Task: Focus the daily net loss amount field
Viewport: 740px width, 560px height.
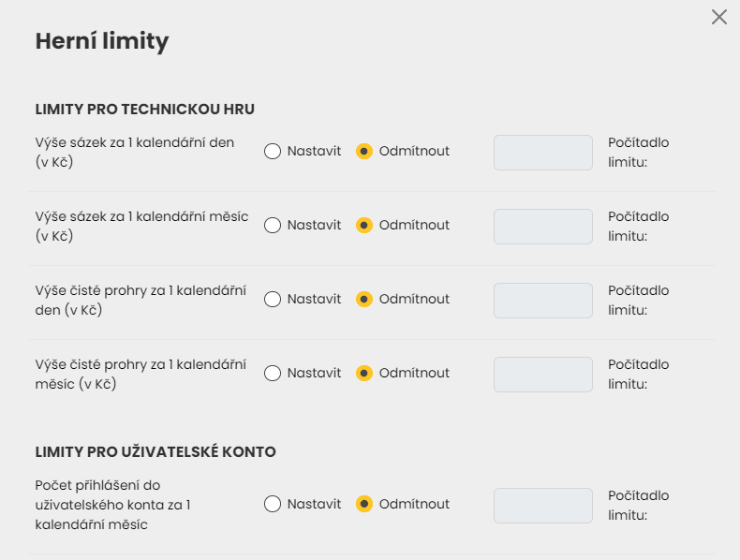Action: [x=542, y=301]
